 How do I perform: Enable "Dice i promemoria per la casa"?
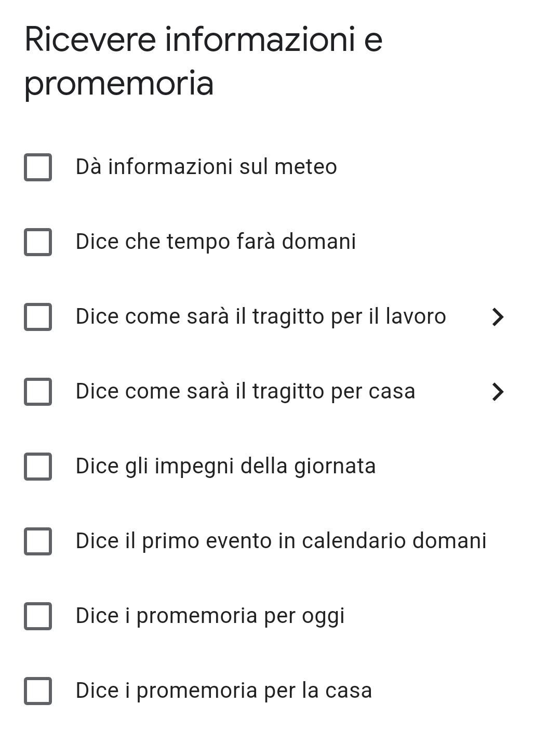(x=37, y=691)
